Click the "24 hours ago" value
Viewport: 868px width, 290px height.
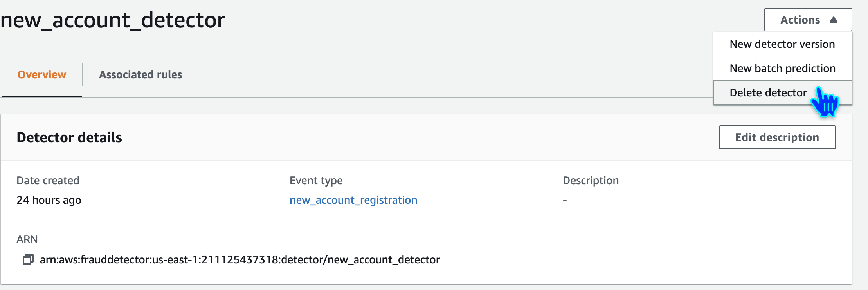pyautogui.click(x=49, y=200)
